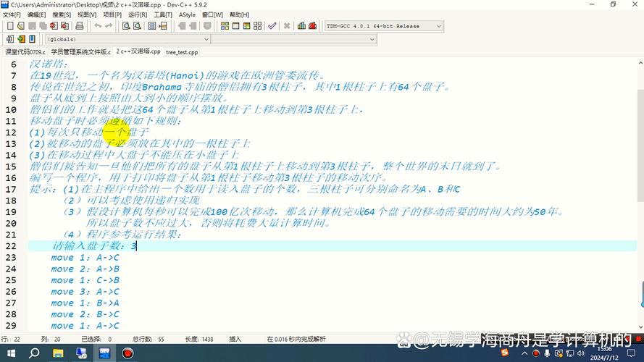Open the 编辑[E] menu
Image resolution: width=644 pixels, height=362 pixels.
click(36, 14)
